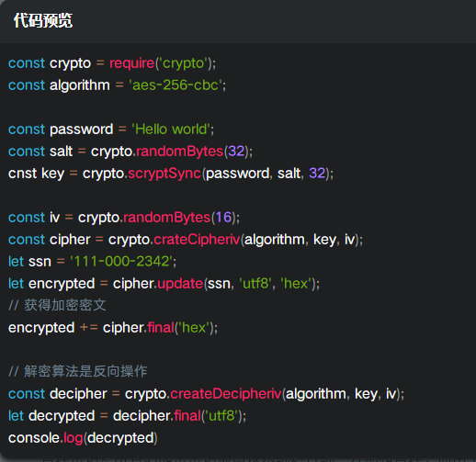Click the iv randomBytes(16) line
This screenshot has width=476, height=462.
pyautogui.click(x=124, y=218)
